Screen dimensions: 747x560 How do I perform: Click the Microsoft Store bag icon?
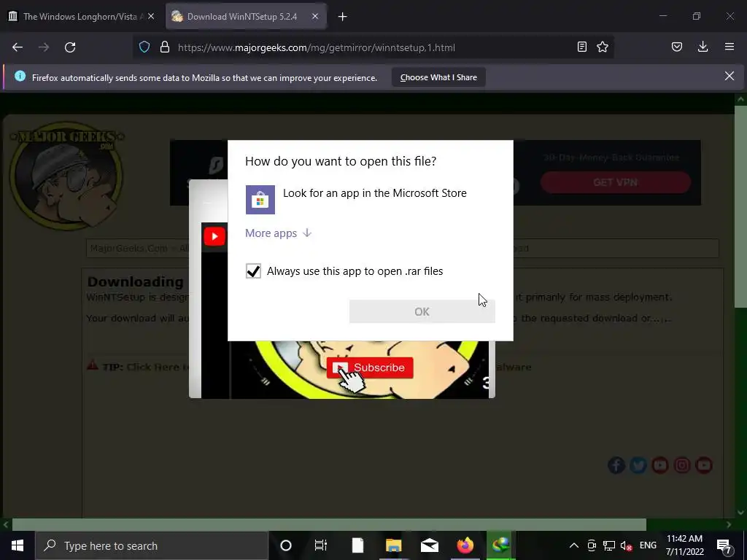pyautogui.click(x=260, y=200)
